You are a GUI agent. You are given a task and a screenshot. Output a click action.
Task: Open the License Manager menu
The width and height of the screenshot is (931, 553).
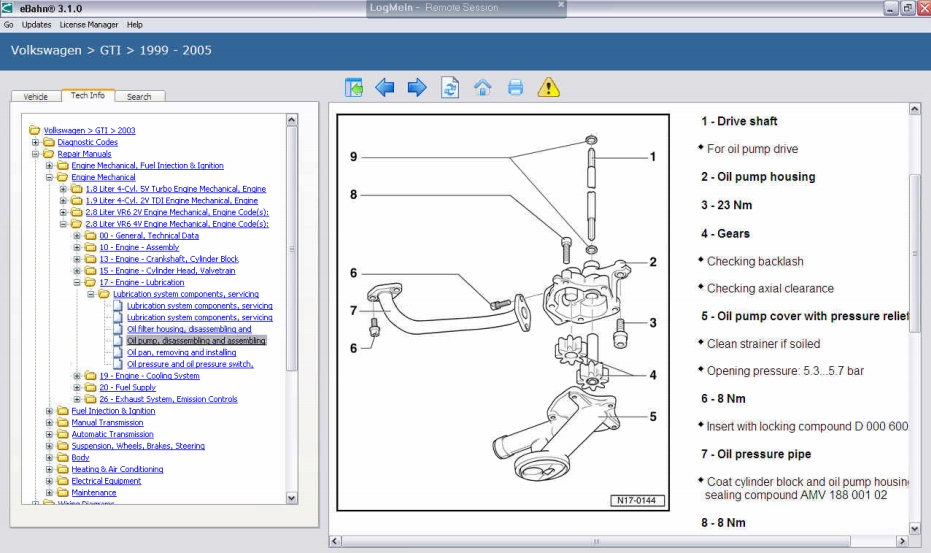tap(88, 24)
